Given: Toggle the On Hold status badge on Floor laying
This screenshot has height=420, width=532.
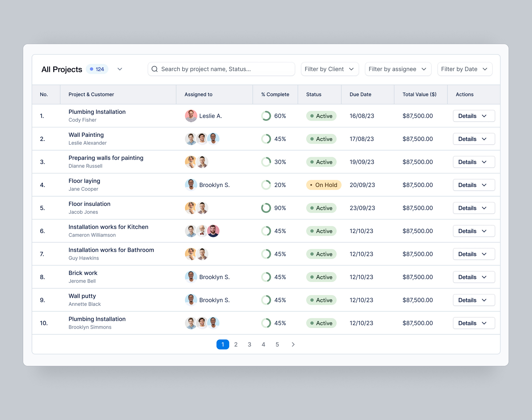Looking at the screenshot, I should click(323, 185).
